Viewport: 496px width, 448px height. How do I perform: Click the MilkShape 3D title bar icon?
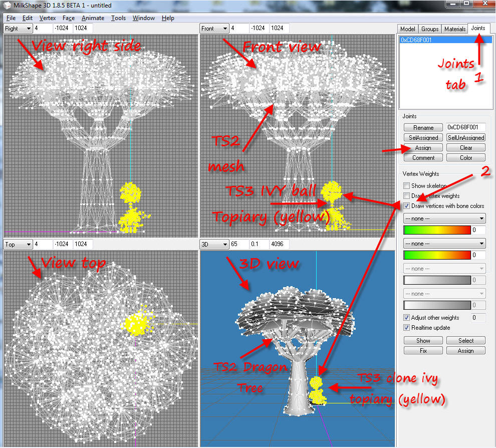pyautogui.click(x=8, y=5)
